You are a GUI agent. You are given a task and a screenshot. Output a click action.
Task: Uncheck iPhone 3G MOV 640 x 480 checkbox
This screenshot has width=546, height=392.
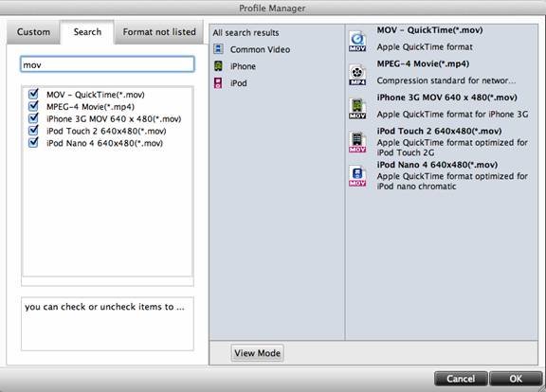33,118
